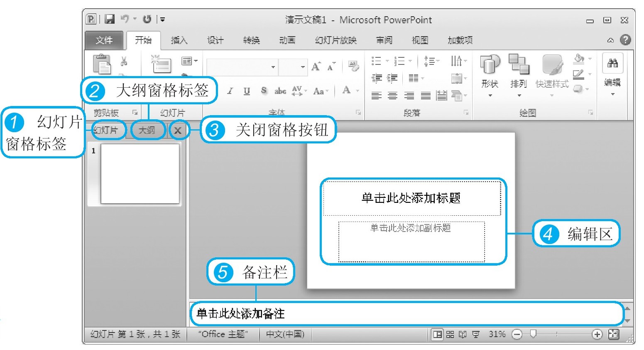Open PowerPoint Help question mark icon
This screenshot has width=644, height=350.
click(x=625, y=40)
